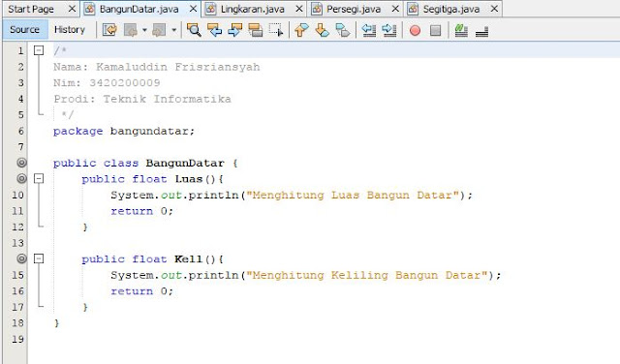Screen dimensions: 620x364
Task: Switch to Segitiga.java tab
Action: (451, 9)
